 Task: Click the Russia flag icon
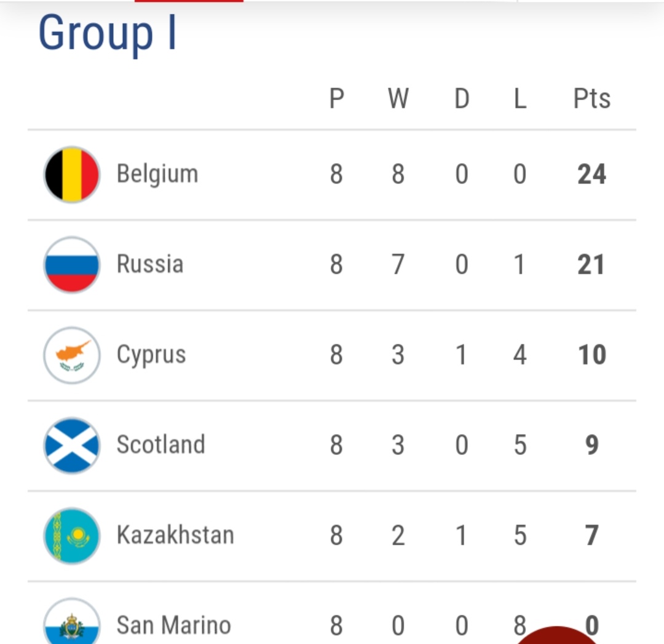click(x=71, y=265)
